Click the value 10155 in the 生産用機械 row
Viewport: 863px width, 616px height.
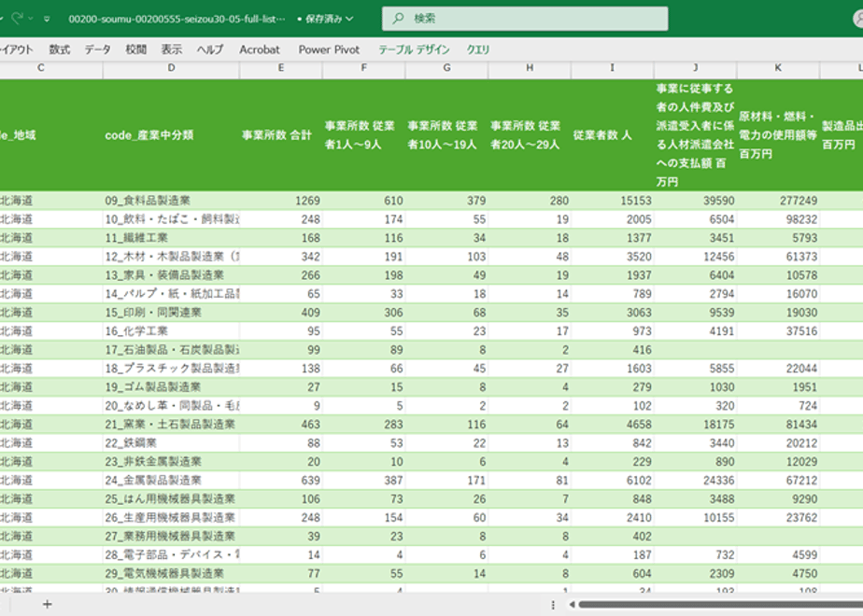click(x=695, y=518)
